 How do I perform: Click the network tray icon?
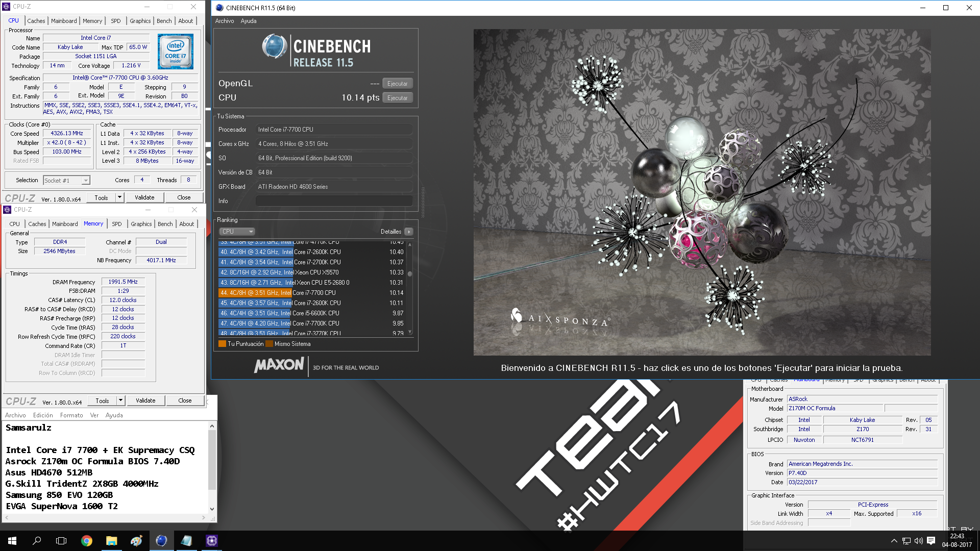pos(906,541)
